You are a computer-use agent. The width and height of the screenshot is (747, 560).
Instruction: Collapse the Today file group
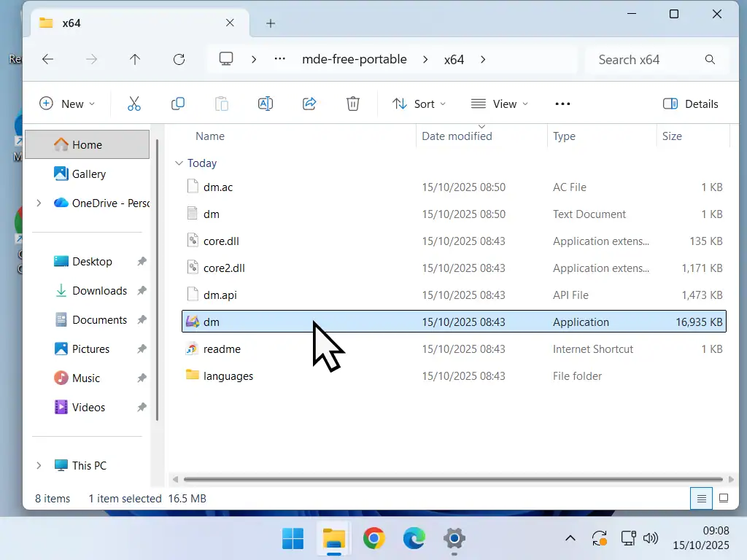(179, 163)
